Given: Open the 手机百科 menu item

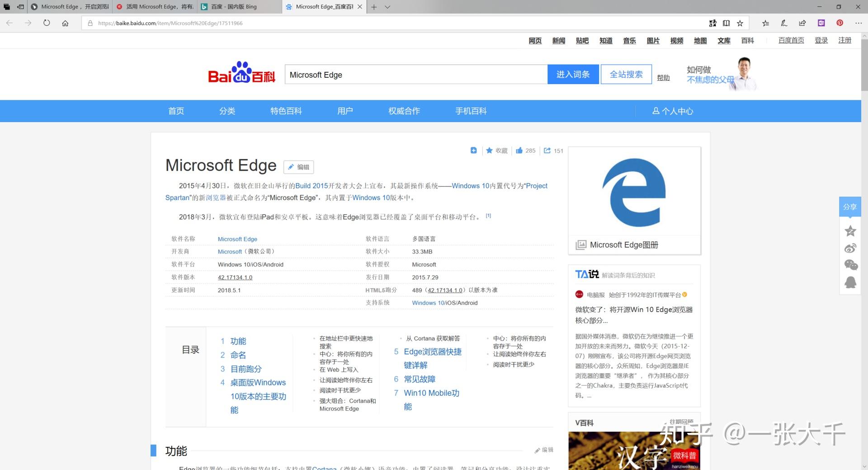Looking at the screenshot, I should [x=471, y=111].
